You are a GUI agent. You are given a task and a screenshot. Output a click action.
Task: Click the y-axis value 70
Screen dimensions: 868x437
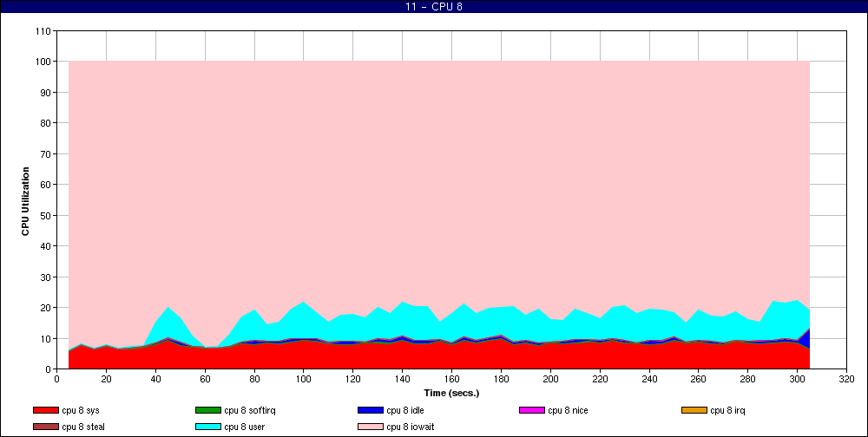[47, 153]
